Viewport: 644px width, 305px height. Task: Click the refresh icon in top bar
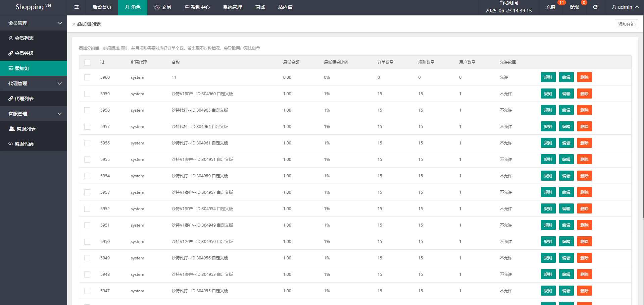tap(595, 7)
